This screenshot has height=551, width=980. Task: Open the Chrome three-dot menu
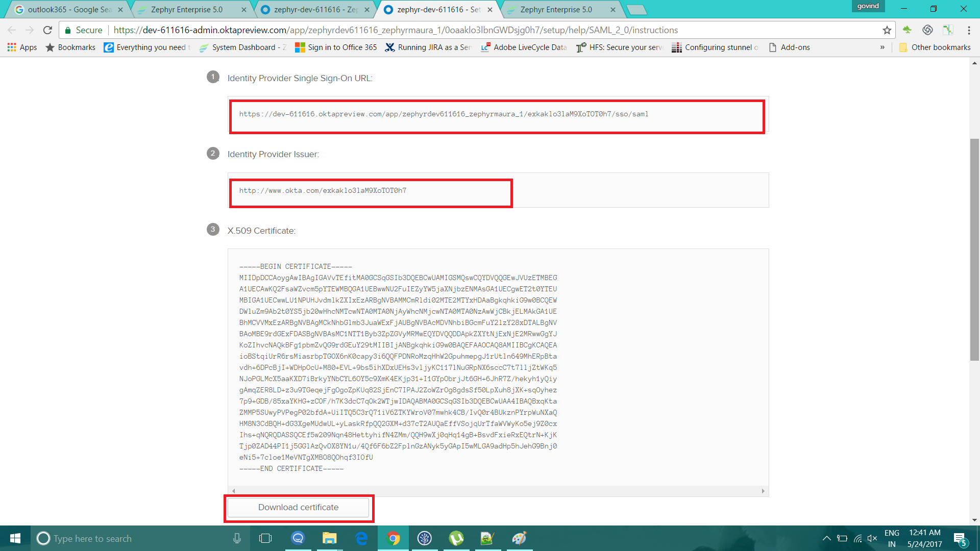969,30
